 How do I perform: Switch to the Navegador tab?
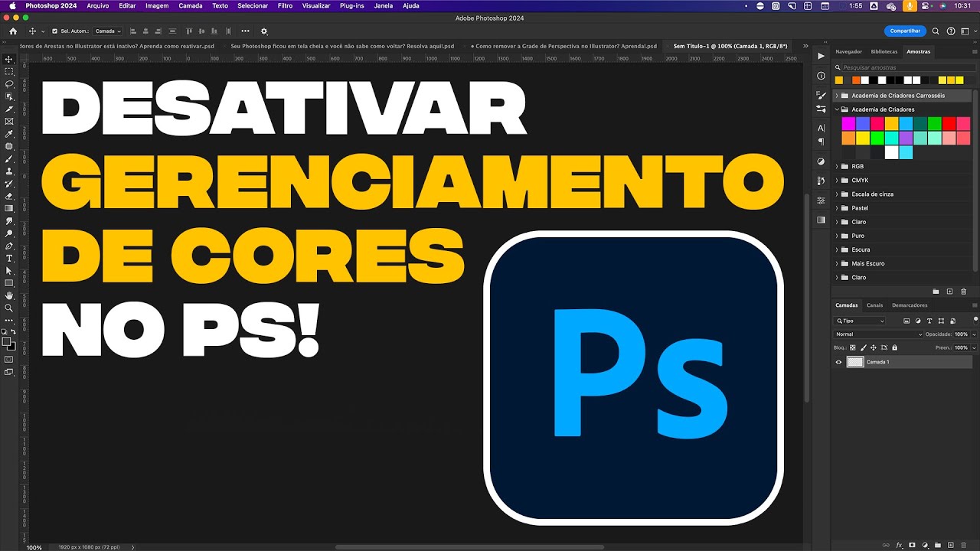848,51
